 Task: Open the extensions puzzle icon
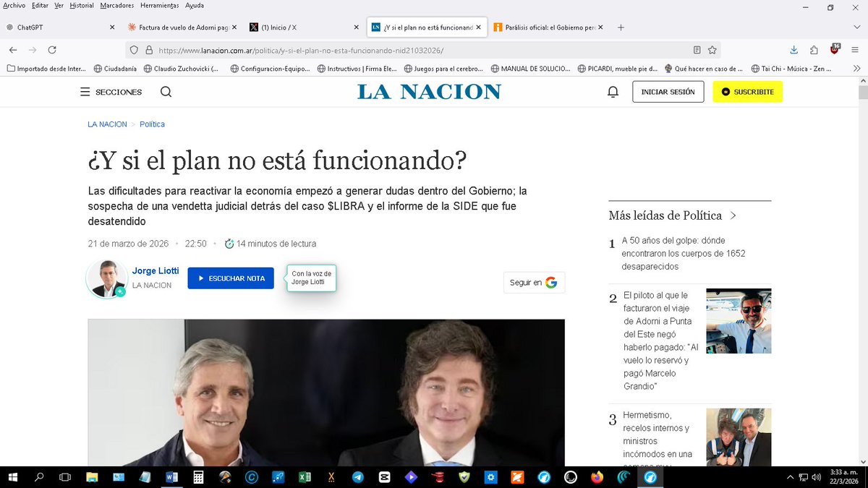click(814, 50)
